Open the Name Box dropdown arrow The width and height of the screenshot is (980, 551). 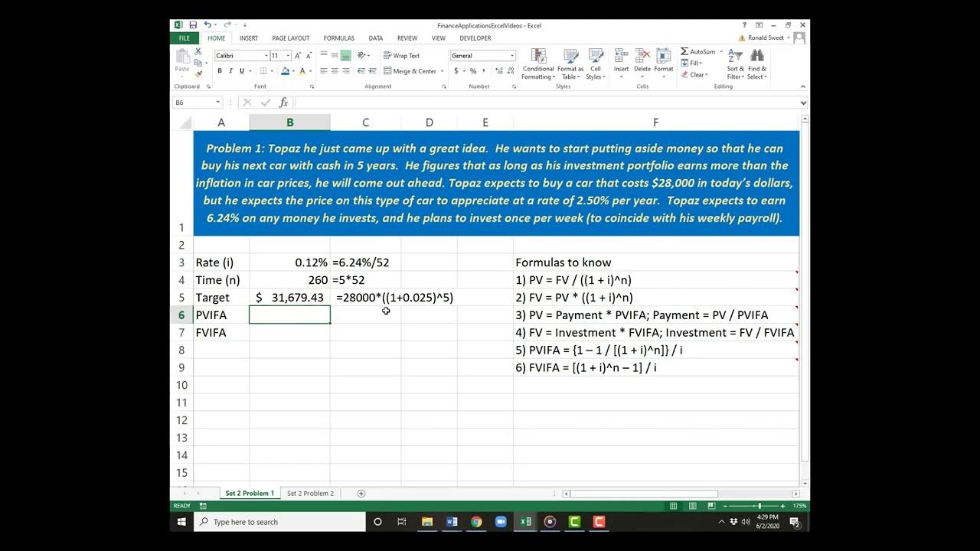pyautogui.click(x=217, y=102)
